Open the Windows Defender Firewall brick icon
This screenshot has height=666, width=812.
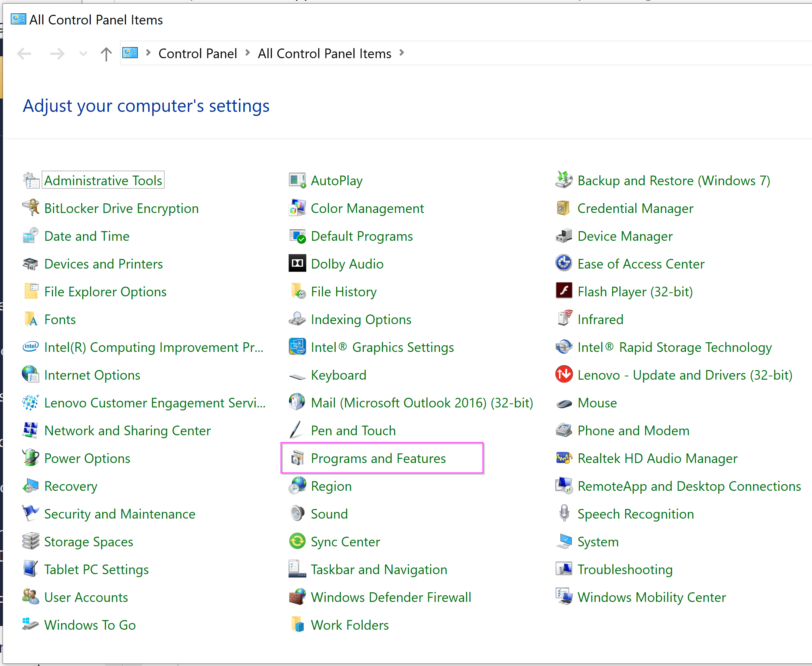[297, 597]
